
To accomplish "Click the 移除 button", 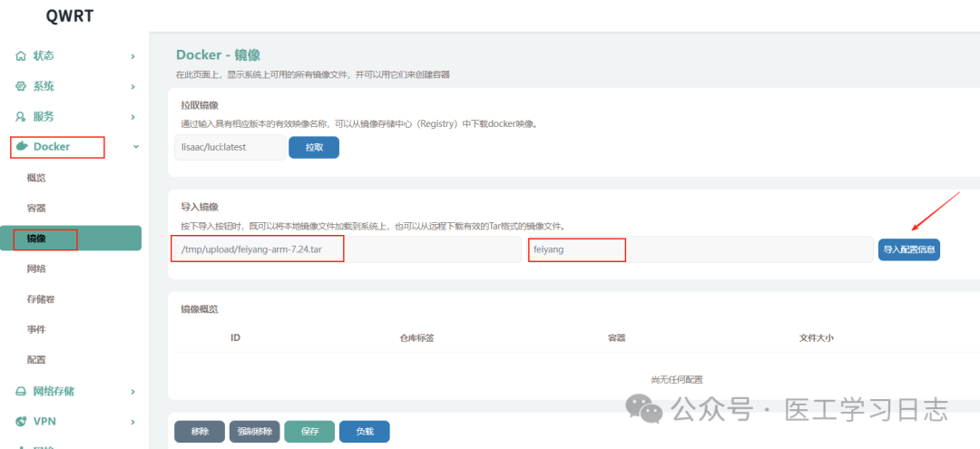I will point(200,432).
